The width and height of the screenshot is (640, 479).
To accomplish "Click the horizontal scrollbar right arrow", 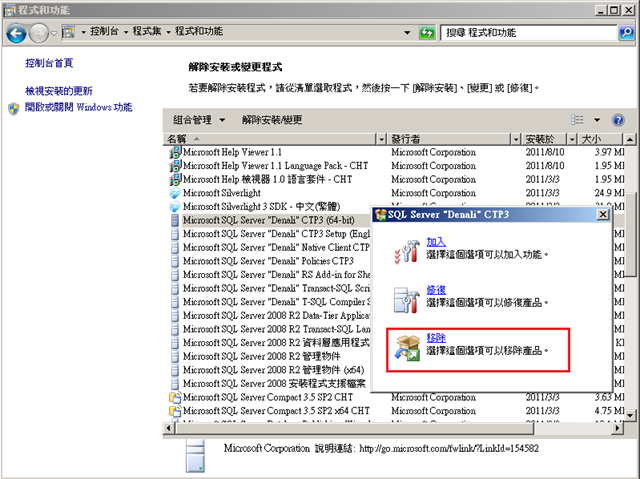I will point(618,428).
